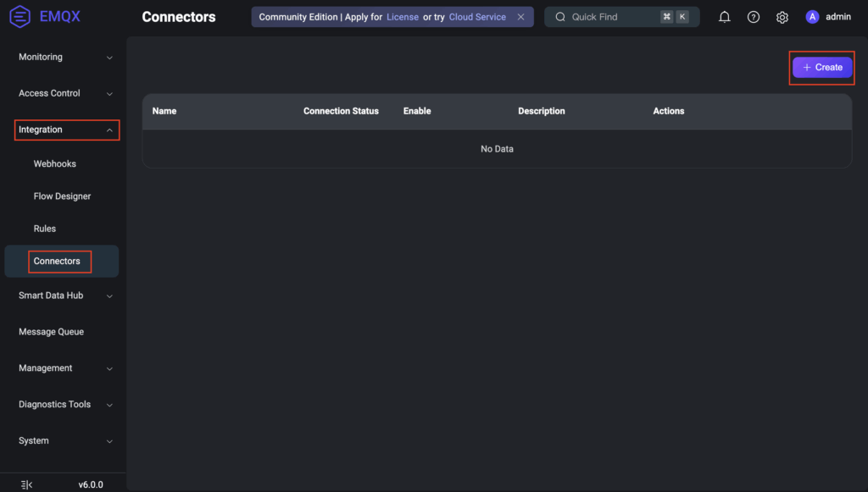Follow the License link in banner
868x492 pixels.
point(403,17)
